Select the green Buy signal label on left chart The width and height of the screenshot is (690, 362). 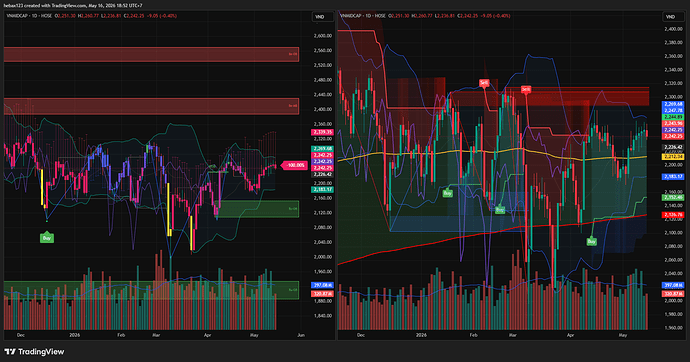[47, 238]
